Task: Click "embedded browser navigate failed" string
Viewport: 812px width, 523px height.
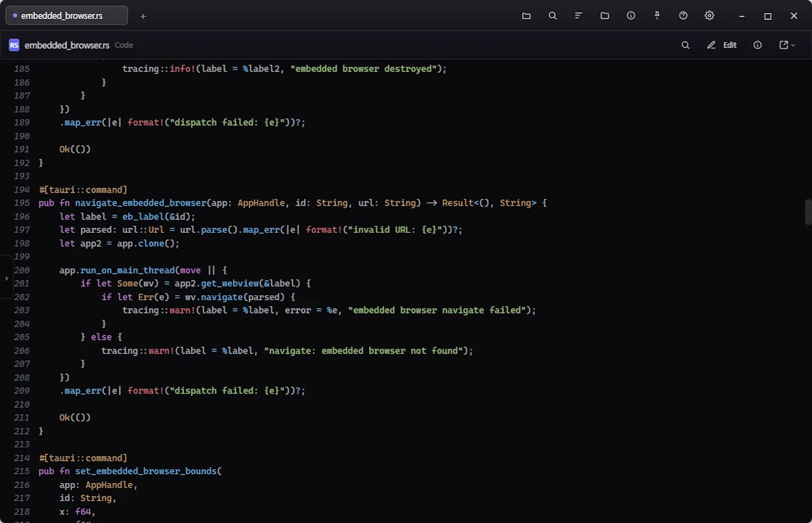Action: (x=436, y=310)
